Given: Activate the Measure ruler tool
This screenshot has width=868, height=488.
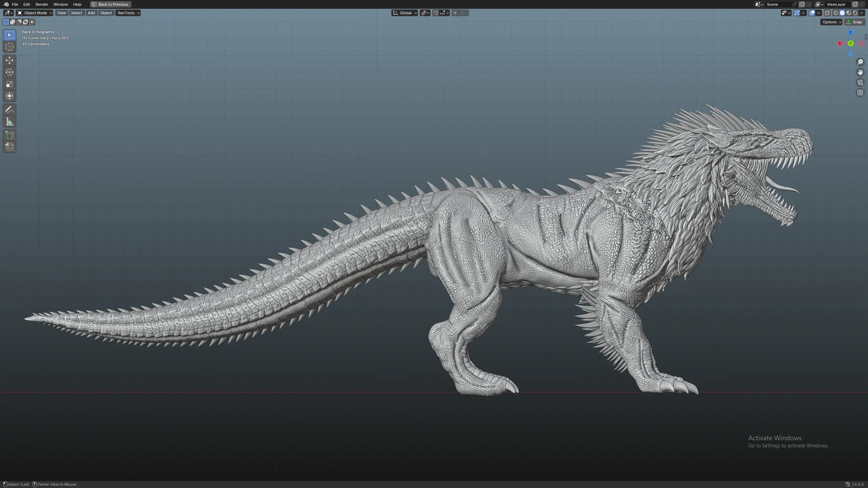Looking at the screenshot, I should point(9,122).
